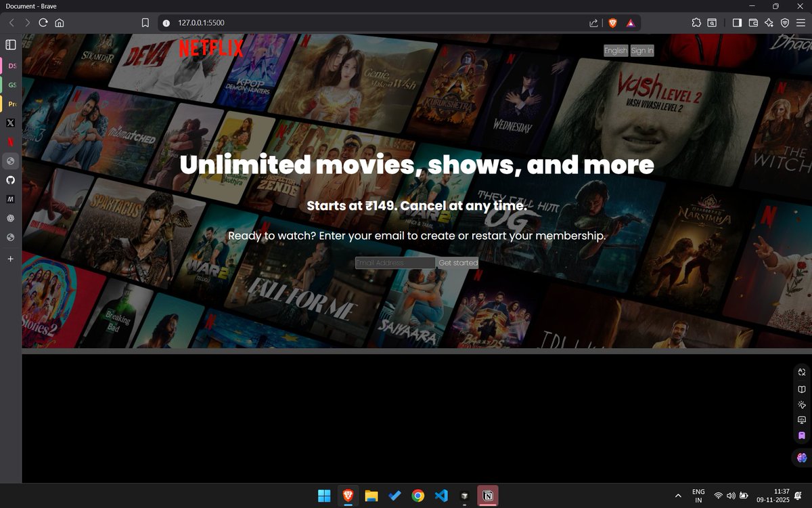Viewport: 812px width, 508px height.
Task: Click the Sign In button
Action: point(642,50)
